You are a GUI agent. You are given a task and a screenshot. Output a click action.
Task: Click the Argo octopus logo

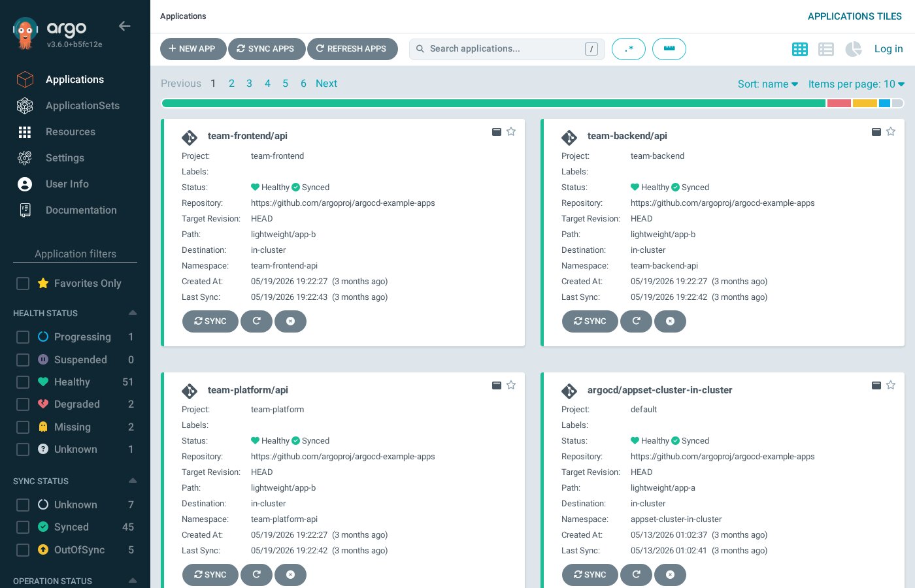[x=25, y=33]
